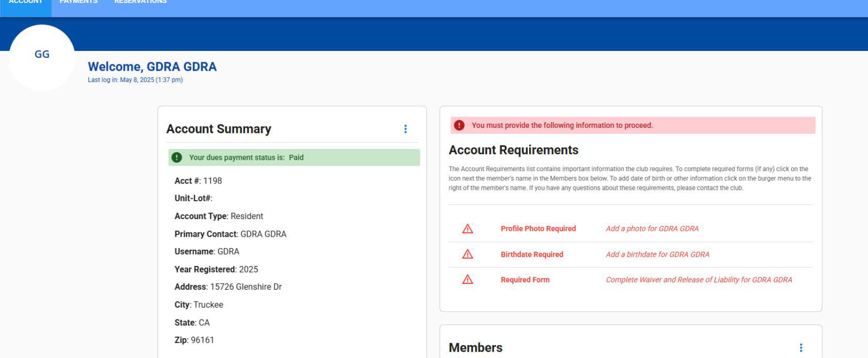Click warning triangle beside Profile Photo Required

(x=467, y=229)
